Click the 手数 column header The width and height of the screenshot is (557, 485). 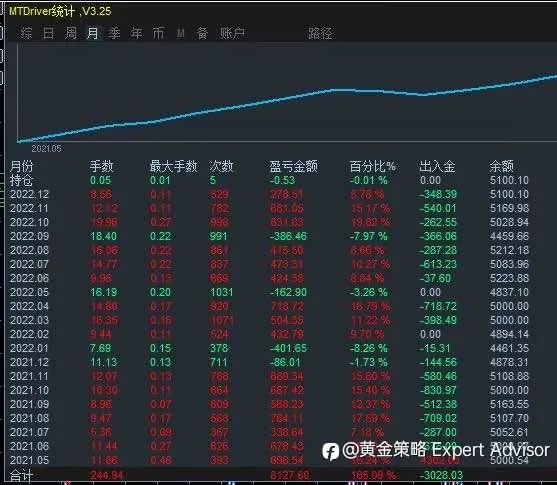(x=102, y=166)
